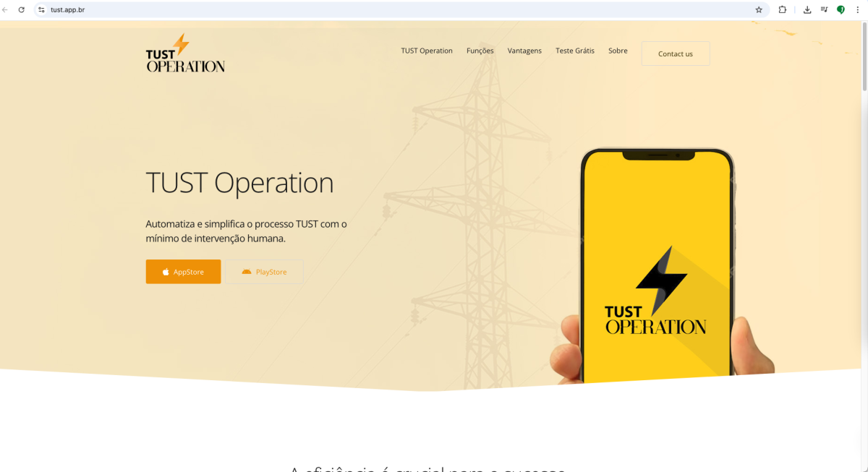Go to the Funções nav item

click(480, 51)
